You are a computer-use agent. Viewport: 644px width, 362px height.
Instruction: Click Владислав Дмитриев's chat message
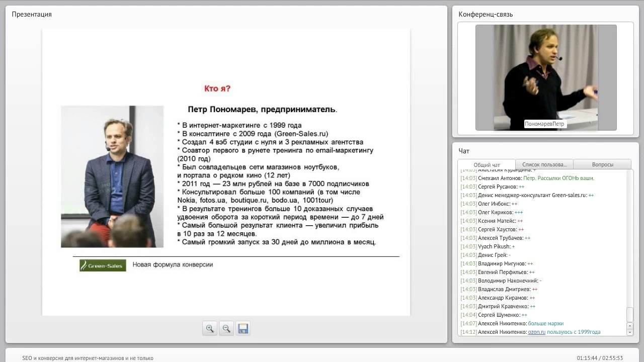pyautogui.click(x=499, y=289)
